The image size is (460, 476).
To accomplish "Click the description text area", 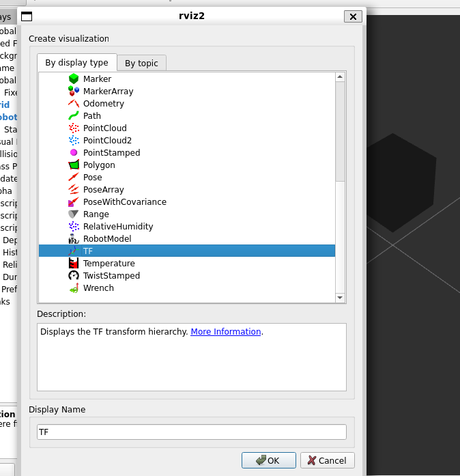I will 192,357.
